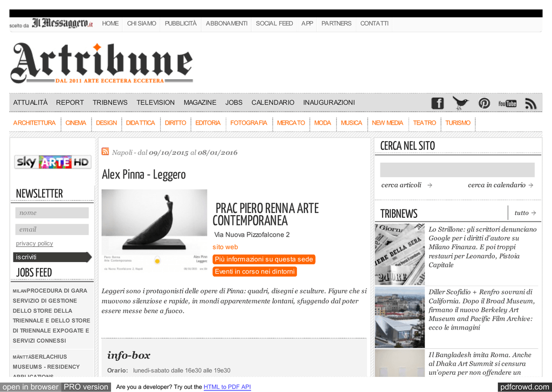This screenshot has height=392, width=552.
Task: Open the RSS feed icon in header
Action: tap(530, 104)
